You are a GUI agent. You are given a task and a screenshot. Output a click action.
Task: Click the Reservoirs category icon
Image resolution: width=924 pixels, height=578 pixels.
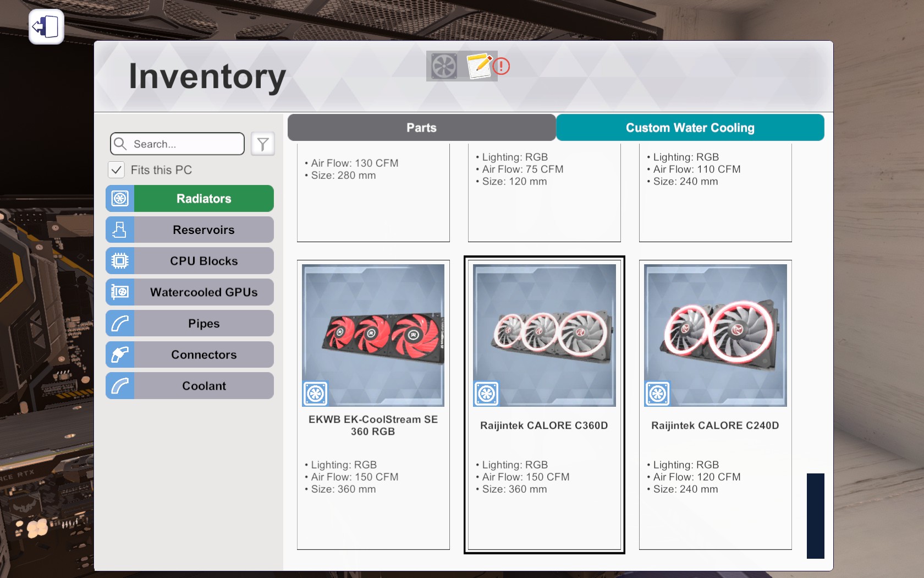pyautogui.click(x=120, y=230)
